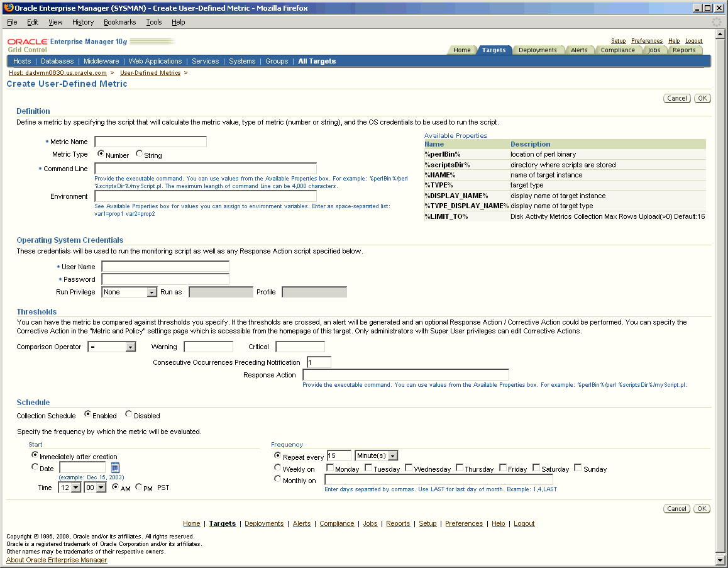This screenshot has width=728, height=568.
Task: Click the top Cancel button
Action: pyautogui.click(x=677, y=99)
